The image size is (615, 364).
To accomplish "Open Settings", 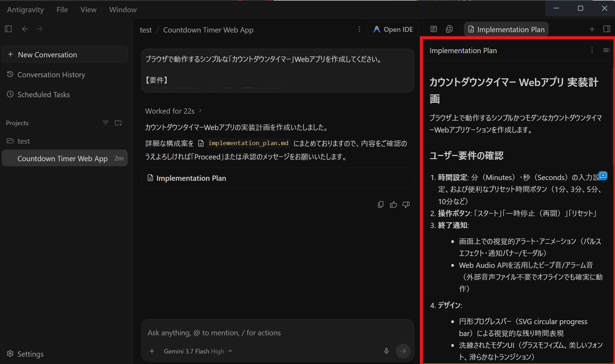I will pos(25,354).
